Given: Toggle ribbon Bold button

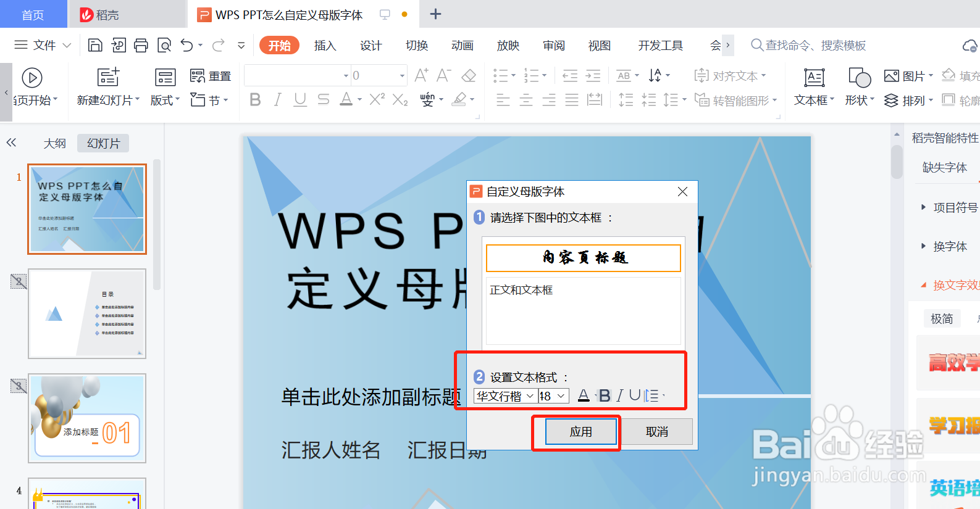Looking at the screenshot, I should point(255,99).
